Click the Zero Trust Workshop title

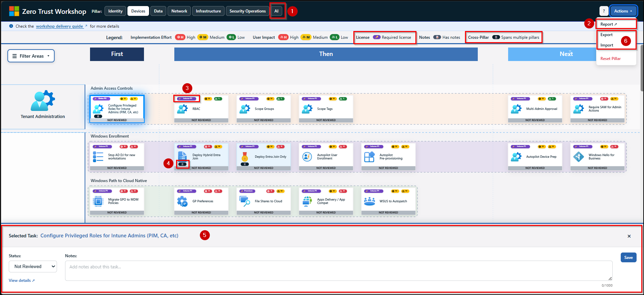[x=54, y=11]
